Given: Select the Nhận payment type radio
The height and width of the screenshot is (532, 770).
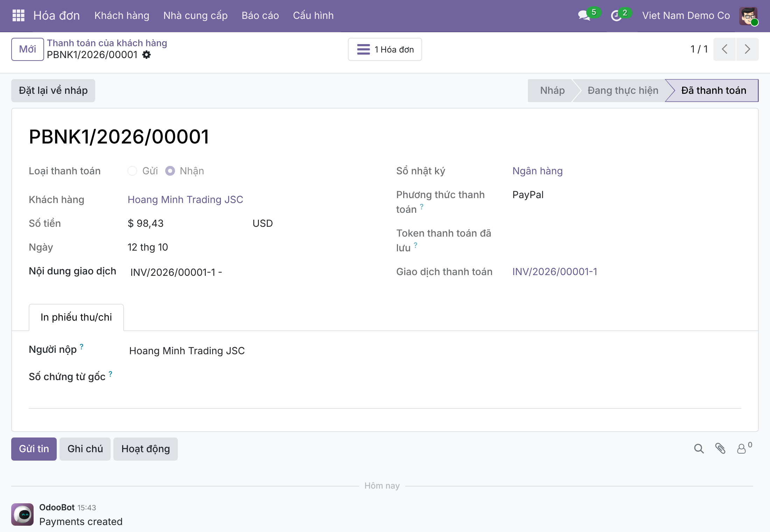Looking at the screenshot, I should [170, 171].
